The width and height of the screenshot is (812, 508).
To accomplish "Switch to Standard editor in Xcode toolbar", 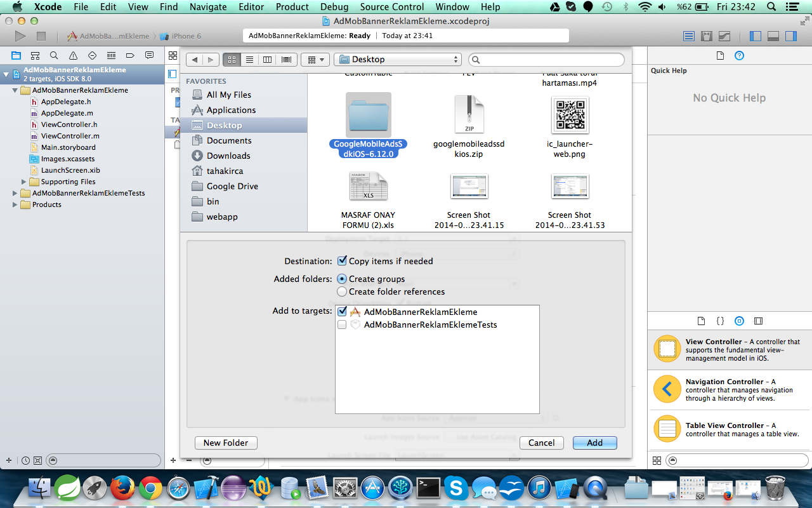I will point(690,36).
